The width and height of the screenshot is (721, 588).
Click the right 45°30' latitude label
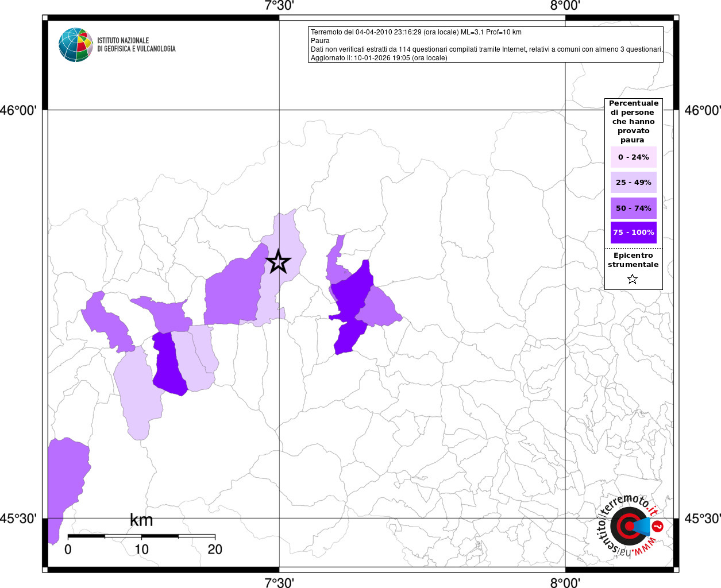click(702, 518)
